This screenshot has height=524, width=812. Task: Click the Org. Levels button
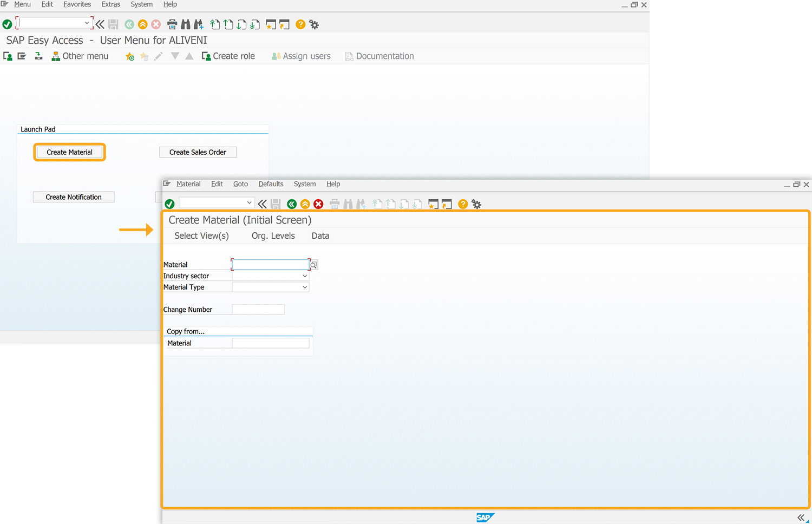point(273,236)
